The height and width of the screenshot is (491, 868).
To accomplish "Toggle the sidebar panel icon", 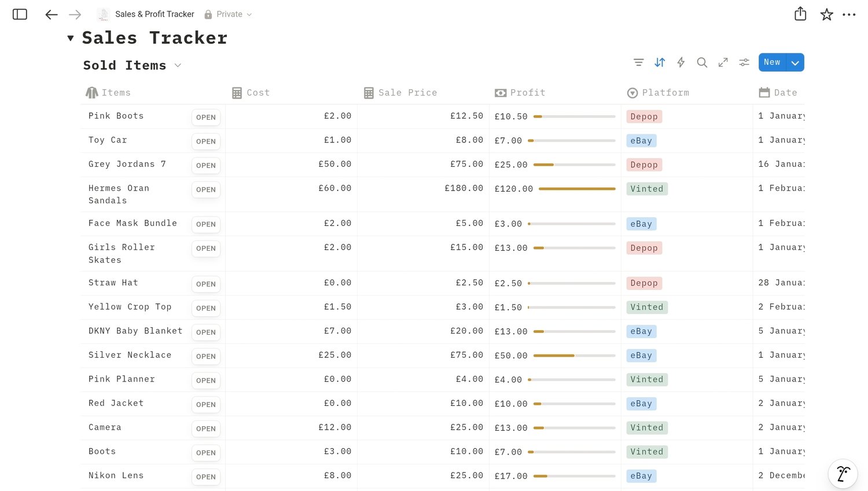I will [20, 14].
